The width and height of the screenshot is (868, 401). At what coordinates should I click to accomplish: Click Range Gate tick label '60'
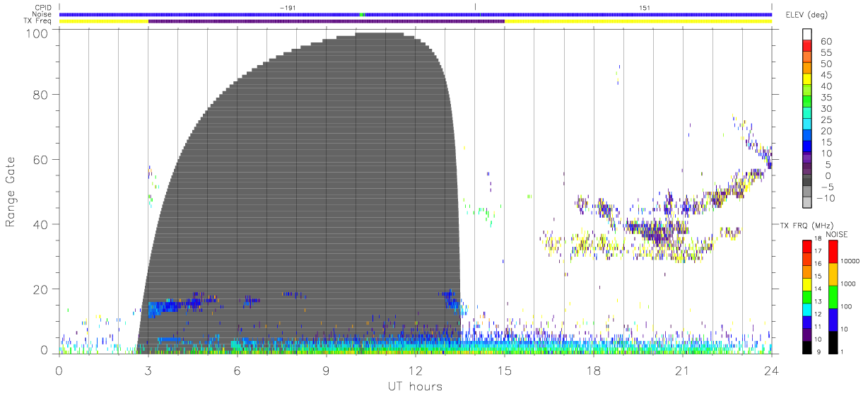point(41,160)
